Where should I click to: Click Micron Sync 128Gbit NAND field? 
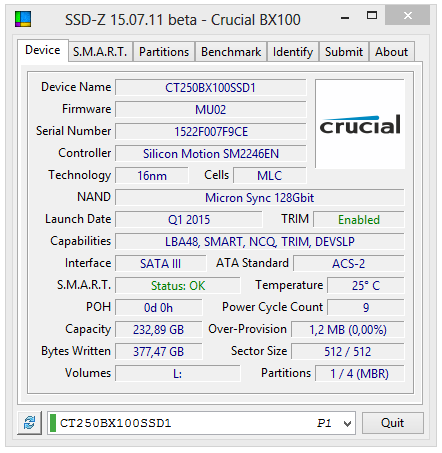tap(260, 198)
